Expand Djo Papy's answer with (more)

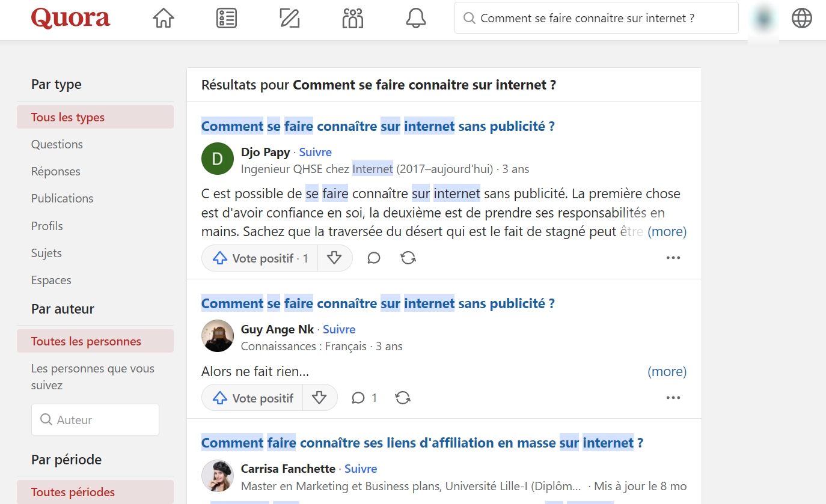click(667, 231)
